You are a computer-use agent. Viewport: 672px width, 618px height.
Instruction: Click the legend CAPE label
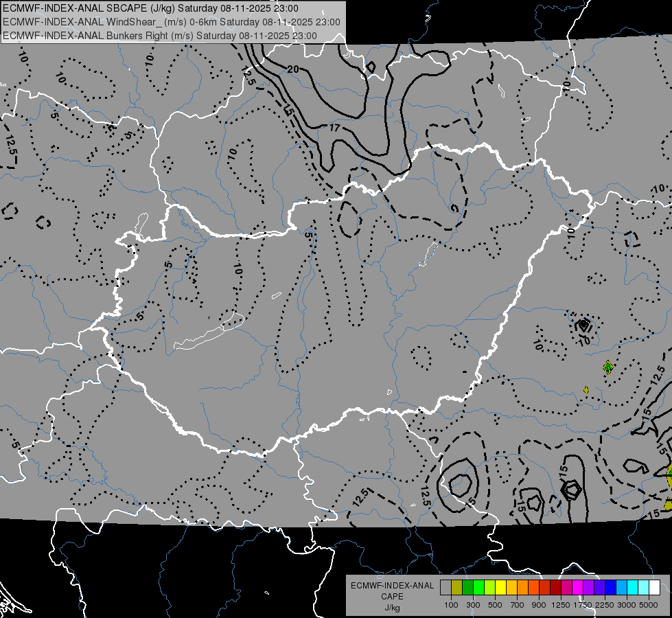click(392, 597)
